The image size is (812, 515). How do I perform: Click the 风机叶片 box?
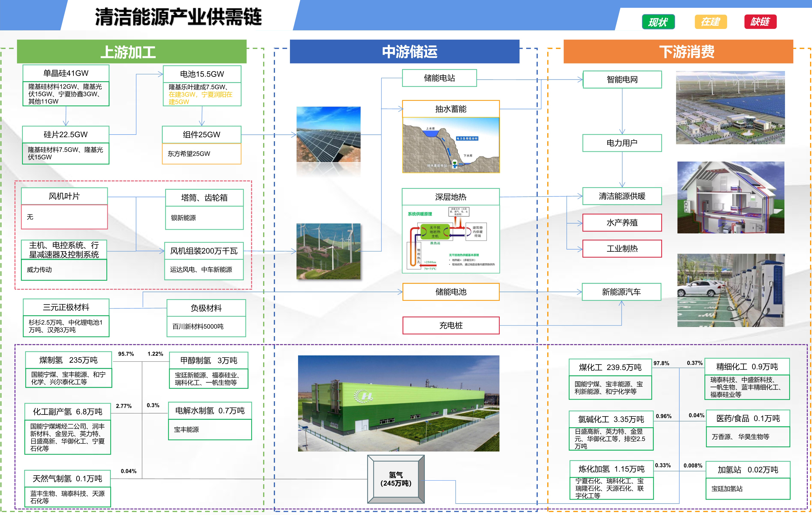tap(64, 196)
